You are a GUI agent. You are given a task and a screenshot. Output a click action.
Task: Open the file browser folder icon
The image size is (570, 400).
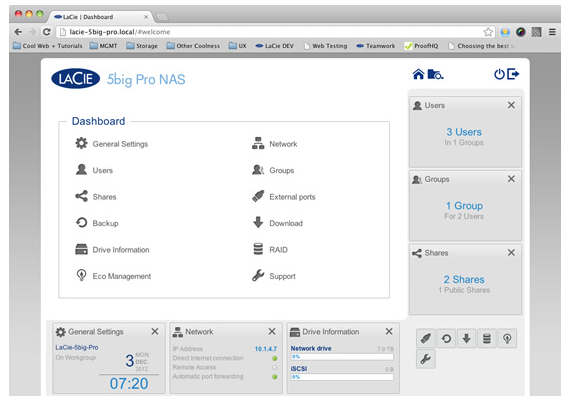pos(435,74)
